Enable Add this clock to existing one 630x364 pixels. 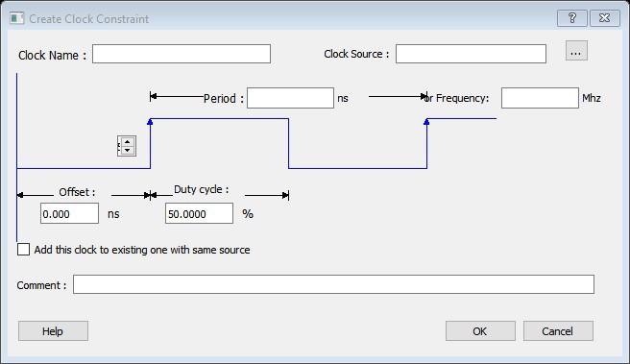coord(23,249)
